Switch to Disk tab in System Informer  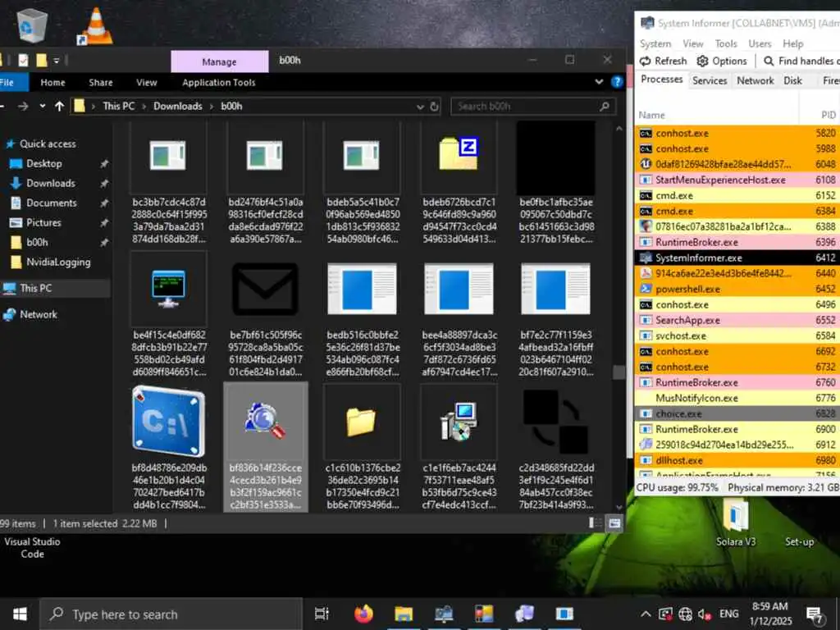(x=792, y=80)
